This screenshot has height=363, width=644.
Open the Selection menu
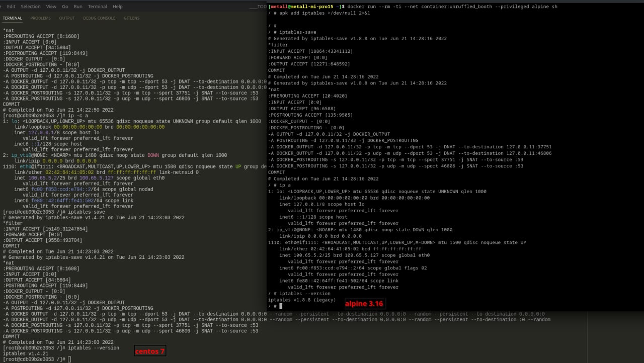click(31, 7)
